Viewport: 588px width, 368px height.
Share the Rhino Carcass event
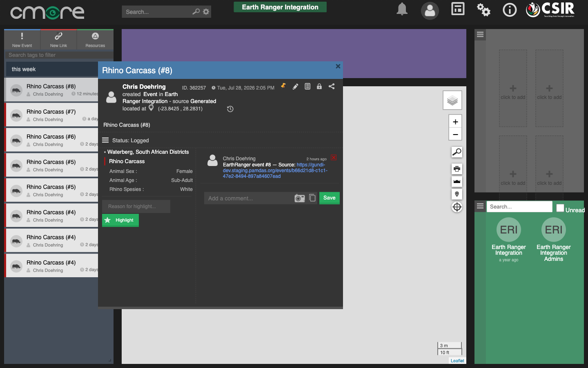(x=332, y=86)
